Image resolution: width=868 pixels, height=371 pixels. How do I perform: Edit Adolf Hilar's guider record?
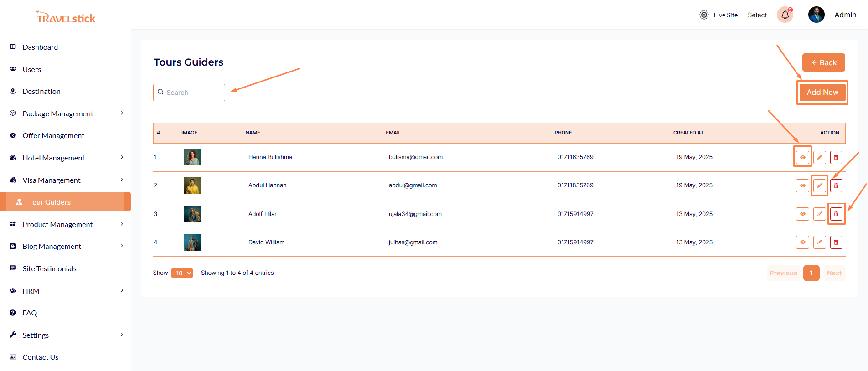click(x=819, y=214)
